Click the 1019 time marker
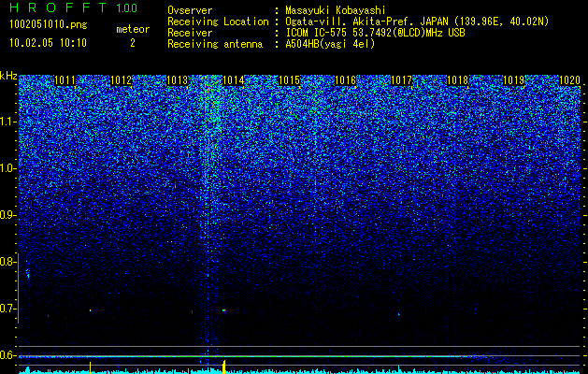Screen dimensions: 588x374 [x=514, y=80]
